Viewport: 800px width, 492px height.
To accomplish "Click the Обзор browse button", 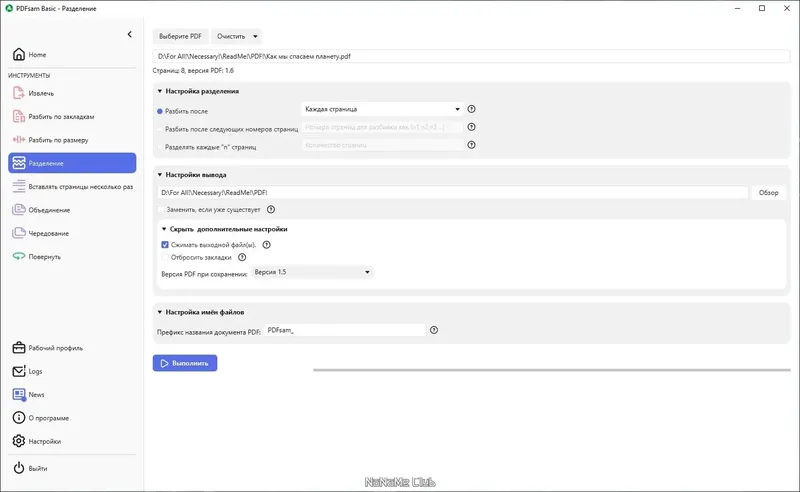I will 768,192.
